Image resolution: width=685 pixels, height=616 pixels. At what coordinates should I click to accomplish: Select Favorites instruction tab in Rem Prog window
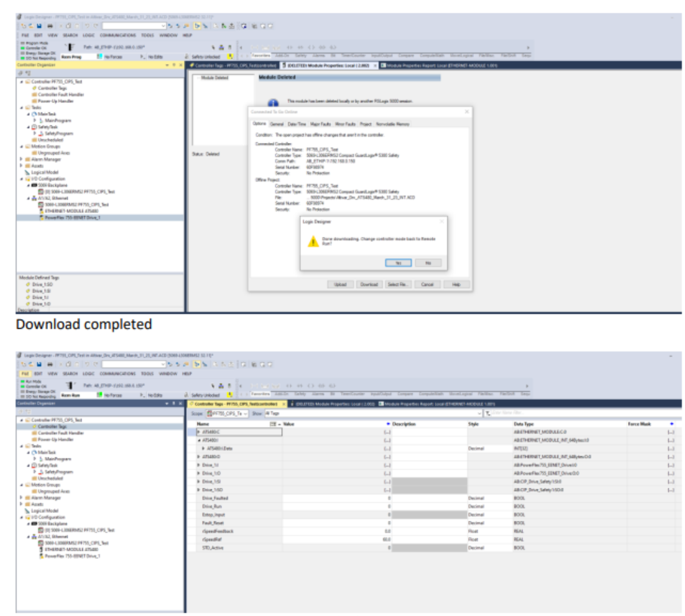(x=261, y=56)
